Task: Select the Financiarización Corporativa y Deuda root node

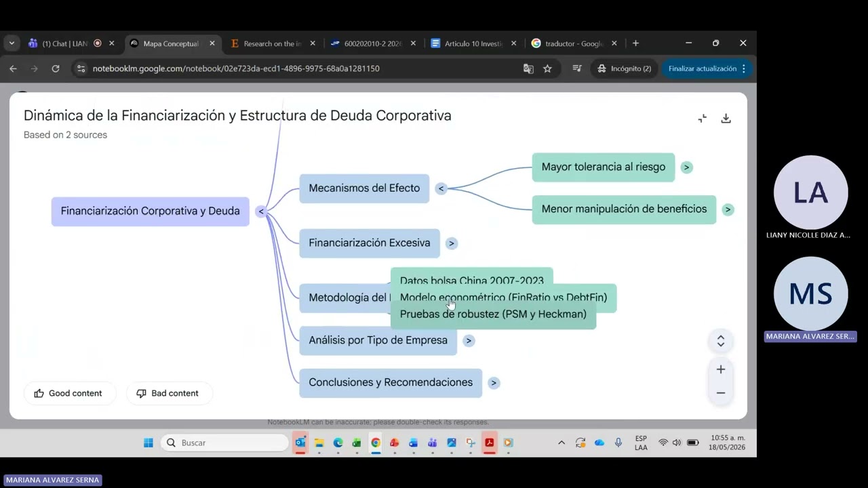Action: [x=150, y=211]
